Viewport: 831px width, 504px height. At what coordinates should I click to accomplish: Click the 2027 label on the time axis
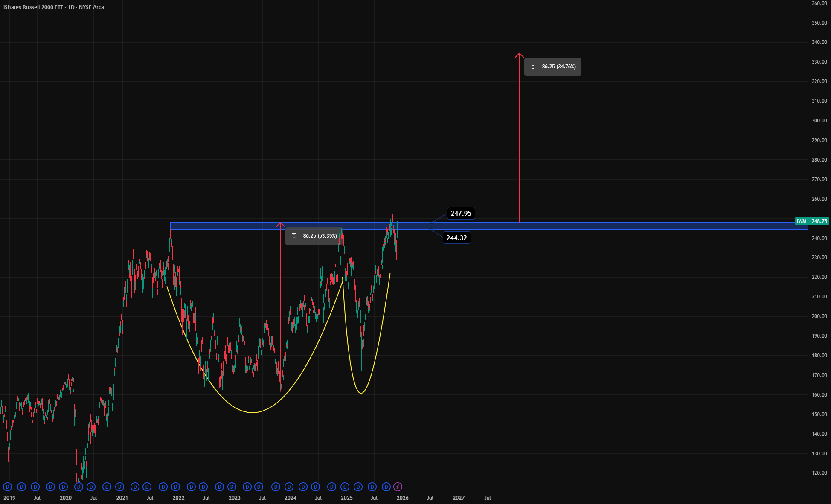[459, 498]
